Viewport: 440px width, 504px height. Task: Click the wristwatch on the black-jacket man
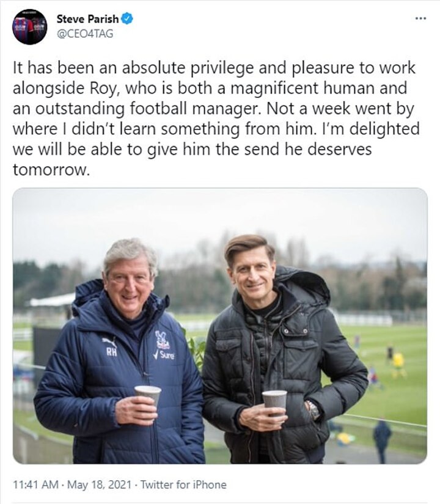click(313, 410)
